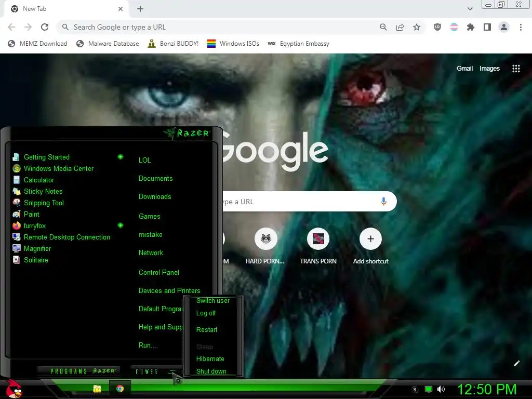Click the Google page search box

310,202
